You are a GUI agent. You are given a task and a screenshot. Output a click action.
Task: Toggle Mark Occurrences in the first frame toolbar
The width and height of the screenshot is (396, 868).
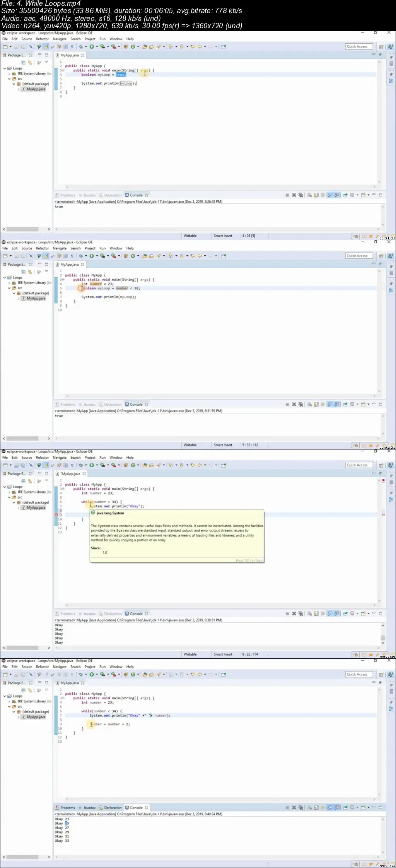pos(46,46)
